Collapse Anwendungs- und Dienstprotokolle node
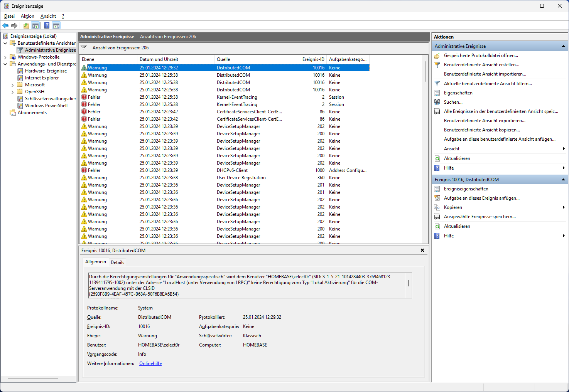The width and height of the screenshot is (569, 392). pos(5,64)
